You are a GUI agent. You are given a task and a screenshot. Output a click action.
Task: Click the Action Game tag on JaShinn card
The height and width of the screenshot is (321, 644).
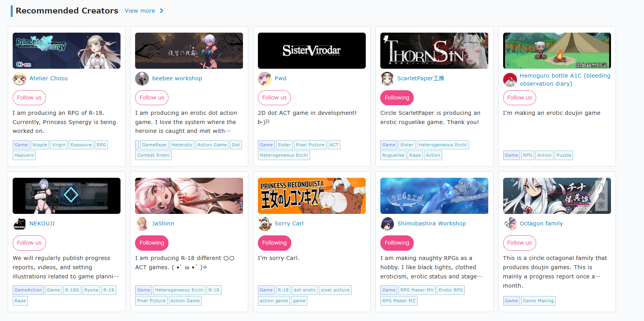pos(185,301)
